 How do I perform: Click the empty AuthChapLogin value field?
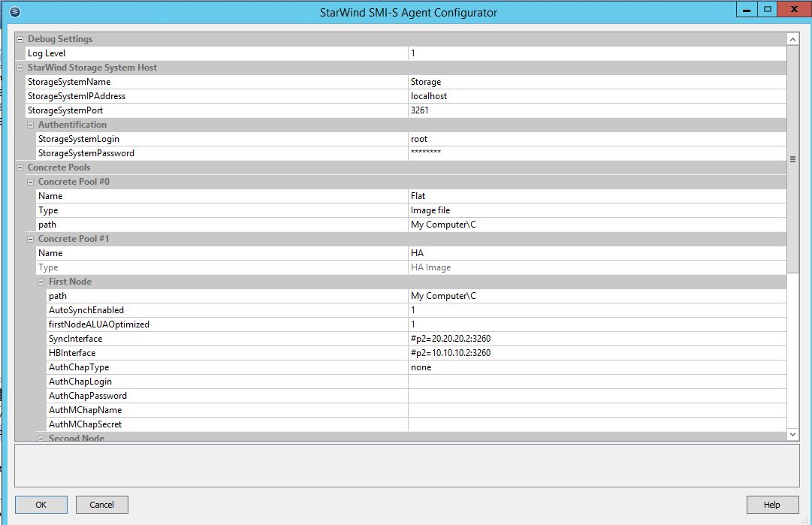coord(597,382)
